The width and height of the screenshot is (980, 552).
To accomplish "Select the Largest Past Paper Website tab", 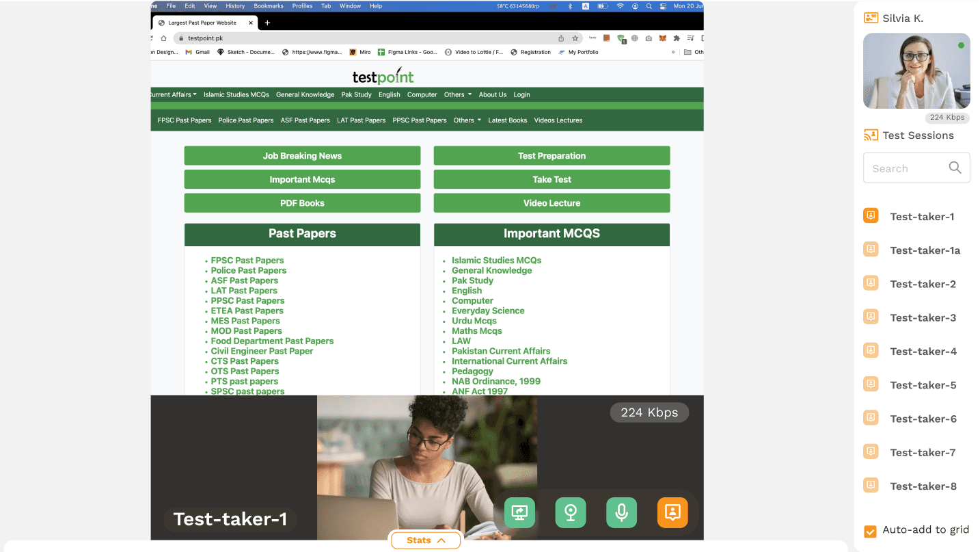I will coord(205,23).
